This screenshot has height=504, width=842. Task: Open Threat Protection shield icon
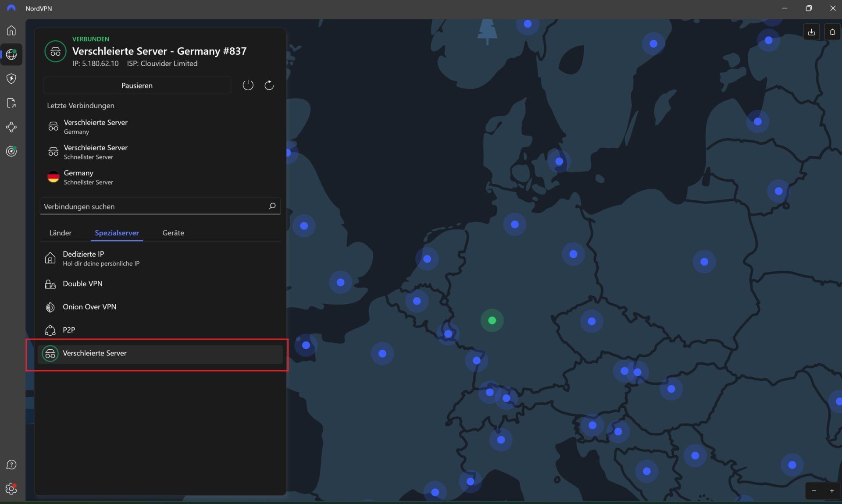11,78
